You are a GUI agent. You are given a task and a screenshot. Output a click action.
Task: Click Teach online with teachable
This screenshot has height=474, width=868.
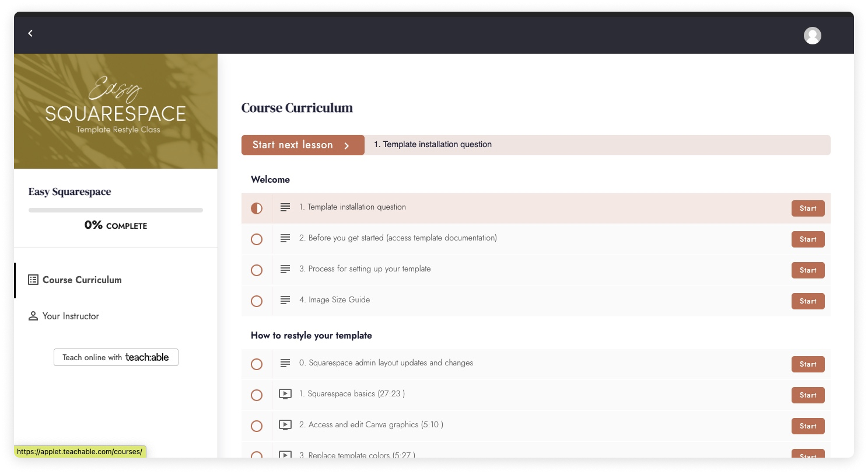coord(116,357)
